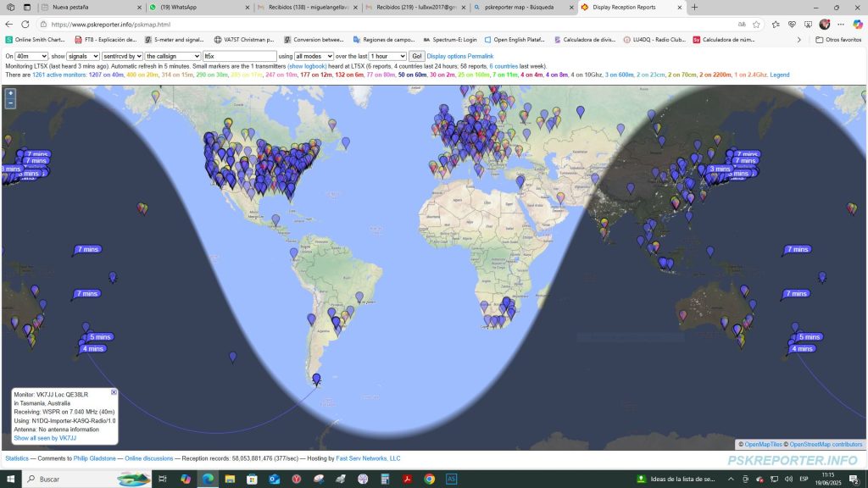Switch to the WhatsApp browser tab
This screenshot has width=868, height=488.
[199, 7]
